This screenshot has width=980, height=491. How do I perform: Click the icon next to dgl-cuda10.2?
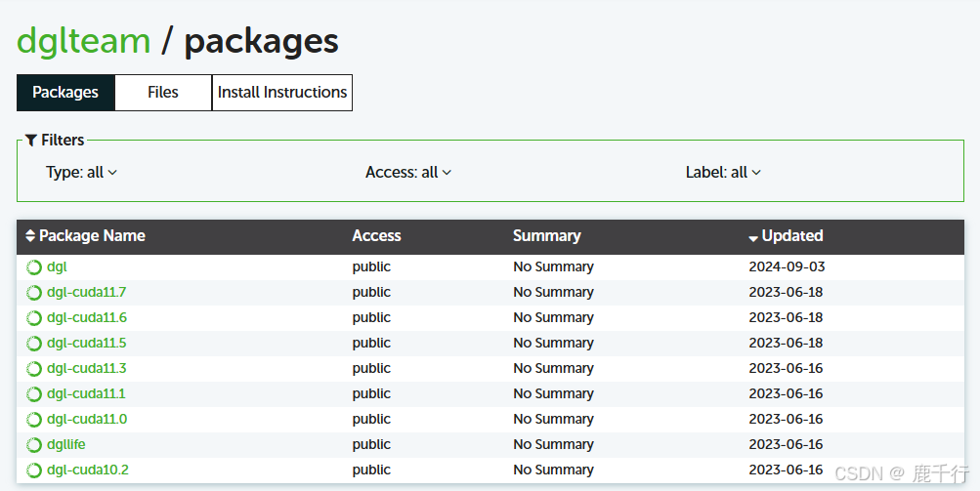coord(34,471)
